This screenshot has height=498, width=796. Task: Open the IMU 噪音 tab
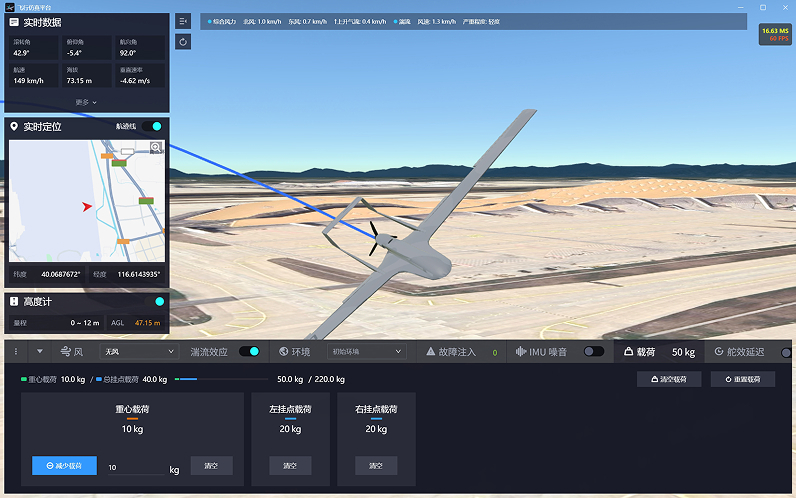pos(541,351)
